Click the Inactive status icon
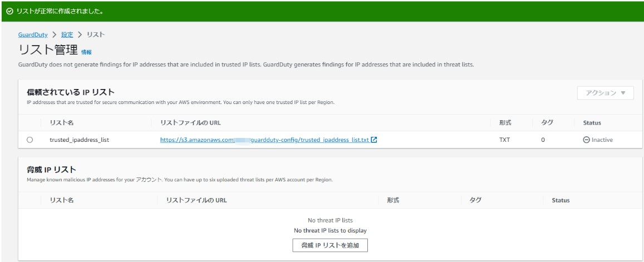This screenshot has height=262, width=644. tap(586, 140)
